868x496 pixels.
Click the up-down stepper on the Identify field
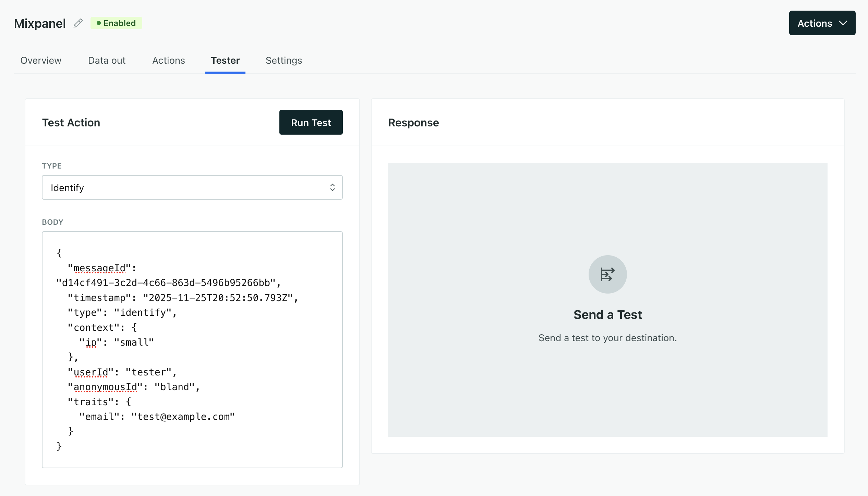coord(333,187)
